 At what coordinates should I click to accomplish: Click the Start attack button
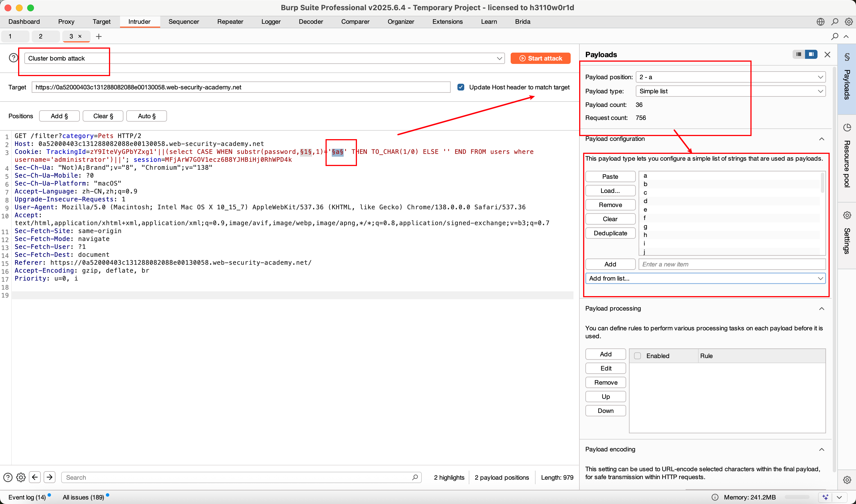point(540,59)
